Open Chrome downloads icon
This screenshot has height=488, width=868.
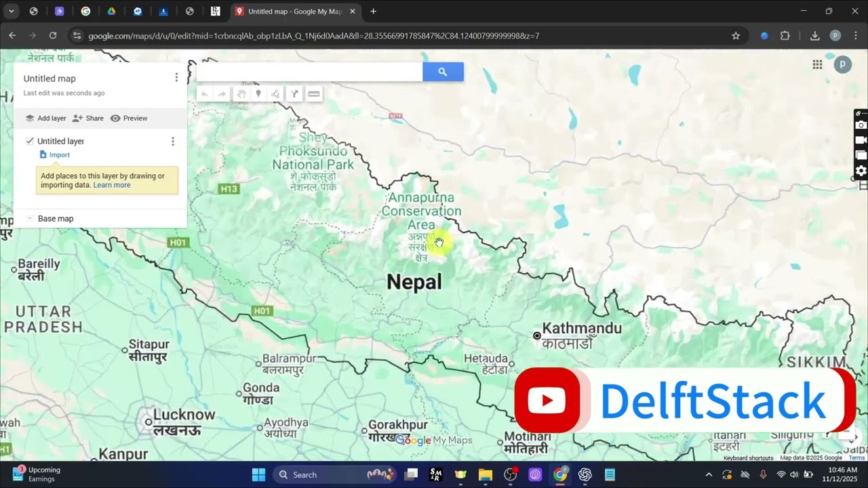point(815,36)
